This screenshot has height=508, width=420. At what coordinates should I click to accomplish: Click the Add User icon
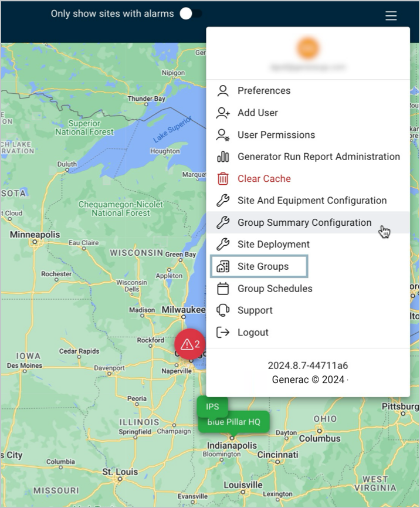223,113
